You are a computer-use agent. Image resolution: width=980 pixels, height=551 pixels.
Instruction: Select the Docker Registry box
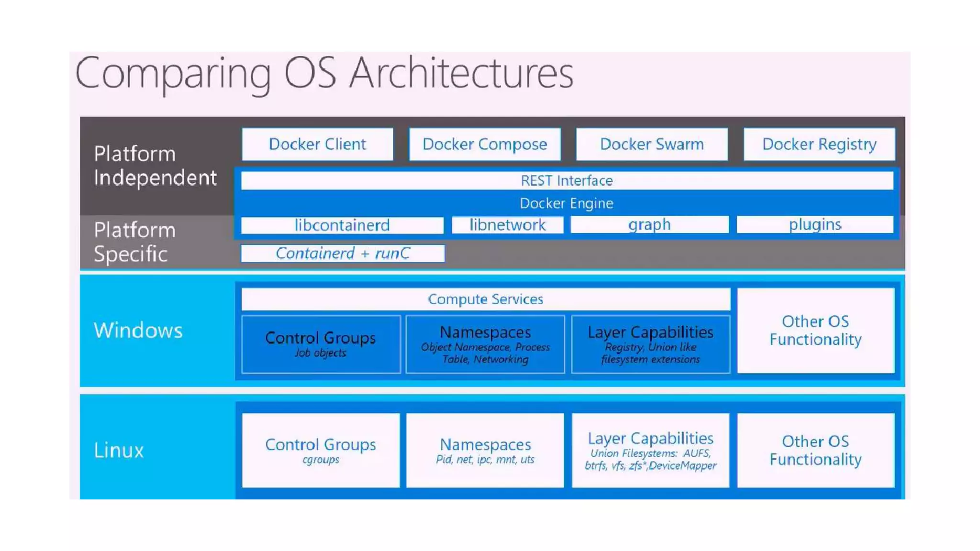point(819,144)
